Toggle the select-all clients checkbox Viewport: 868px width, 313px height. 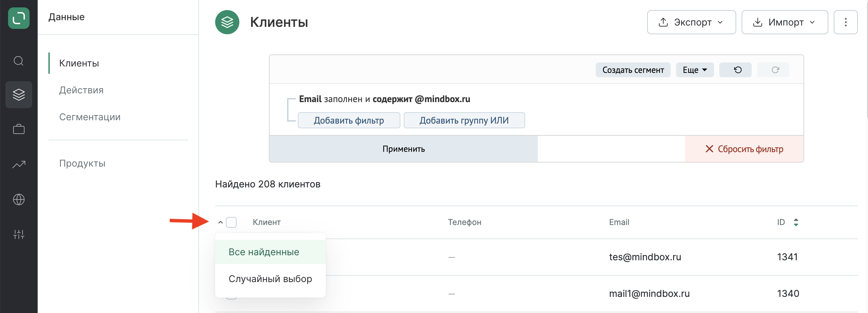(231, 222)
